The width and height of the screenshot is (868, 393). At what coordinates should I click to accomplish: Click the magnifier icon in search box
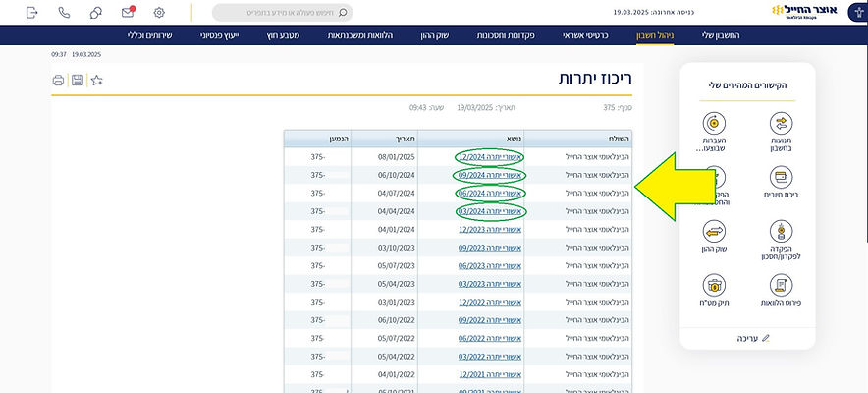(343, 12)
